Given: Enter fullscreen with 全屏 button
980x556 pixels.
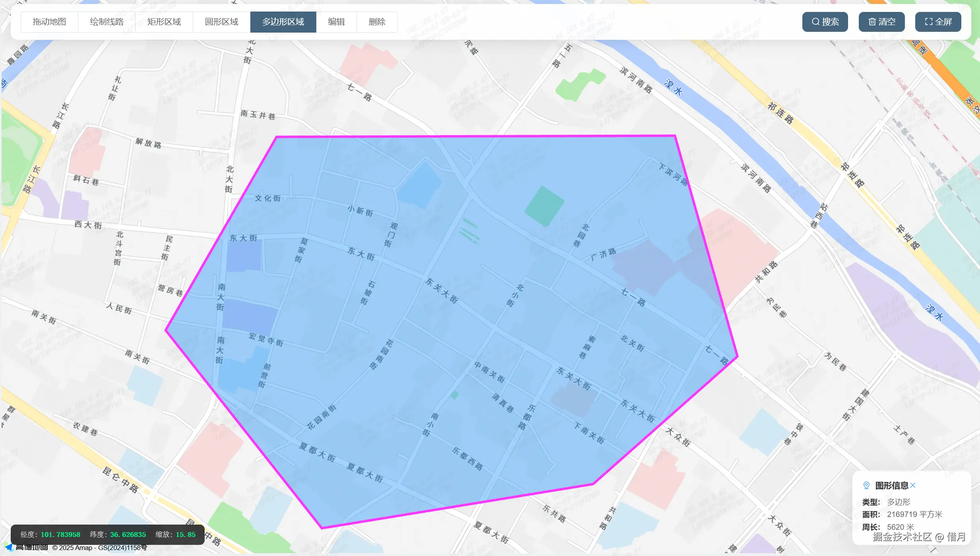Looking at the screenshot, I should point(938,22).
